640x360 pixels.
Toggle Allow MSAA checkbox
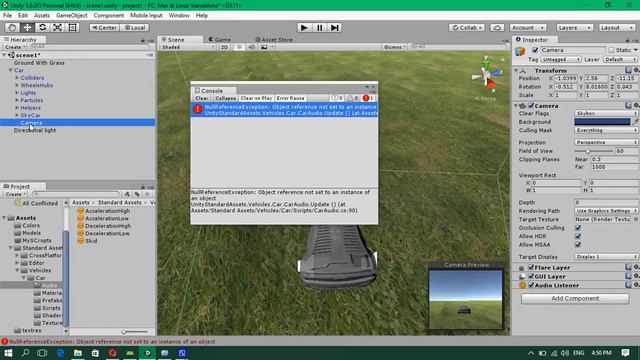[x=578, y=244]
